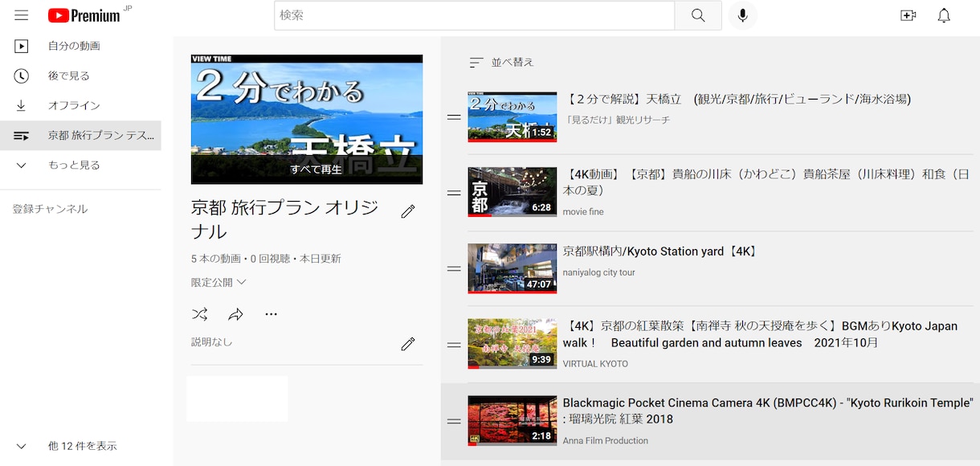Open title 【4K動画】【京都】貴船の川床
The image size is (980, 466).
(x=766, y=182)
